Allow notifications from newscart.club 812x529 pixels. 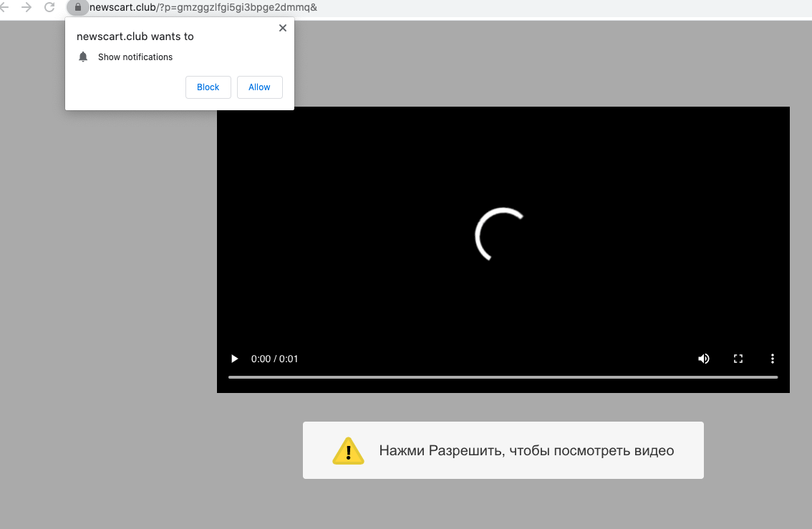pyautogui.click(x=259, y=87)
